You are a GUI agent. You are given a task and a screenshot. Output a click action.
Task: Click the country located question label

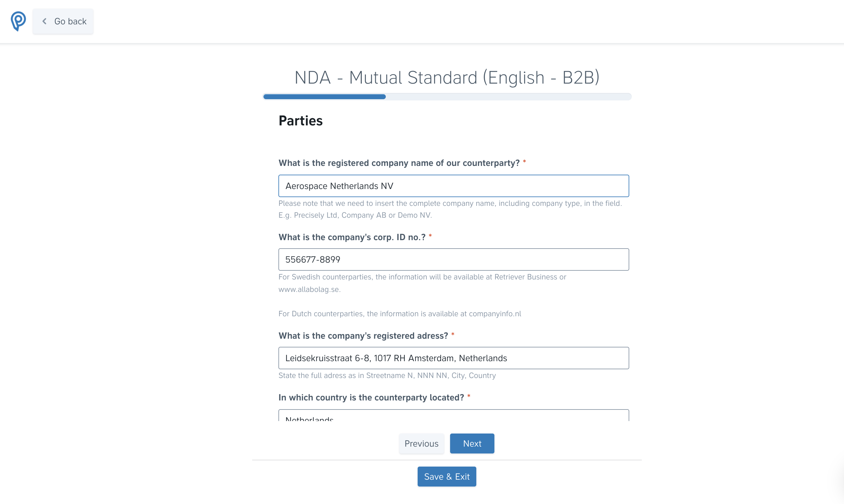371,397
